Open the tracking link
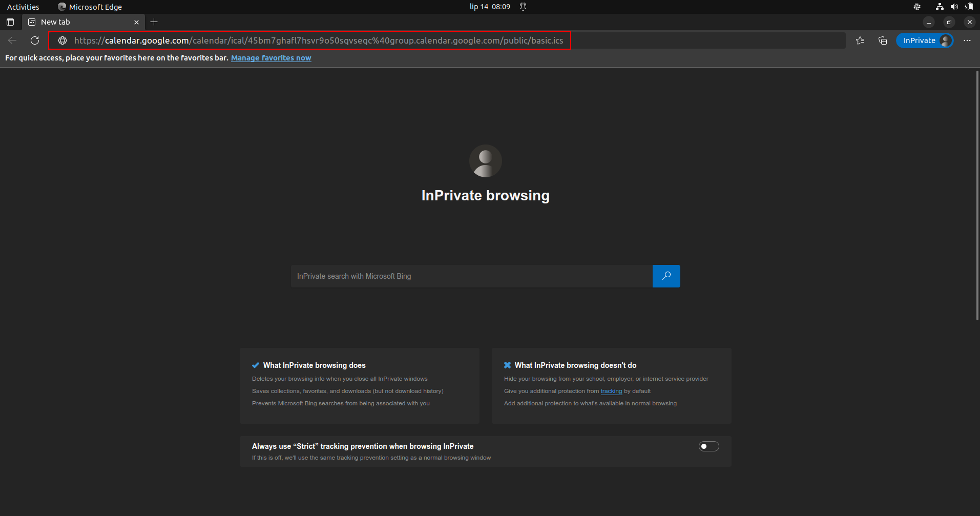 (611, 391)
